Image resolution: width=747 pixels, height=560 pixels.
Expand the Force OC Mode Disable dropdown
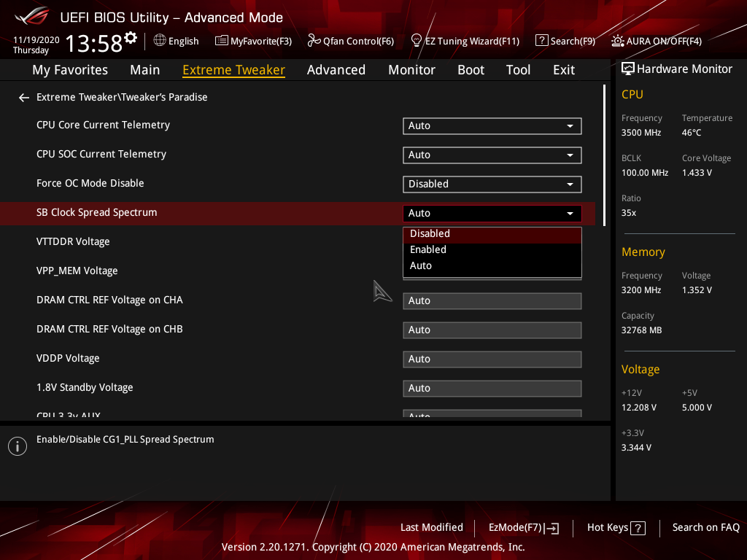(492, 184)
